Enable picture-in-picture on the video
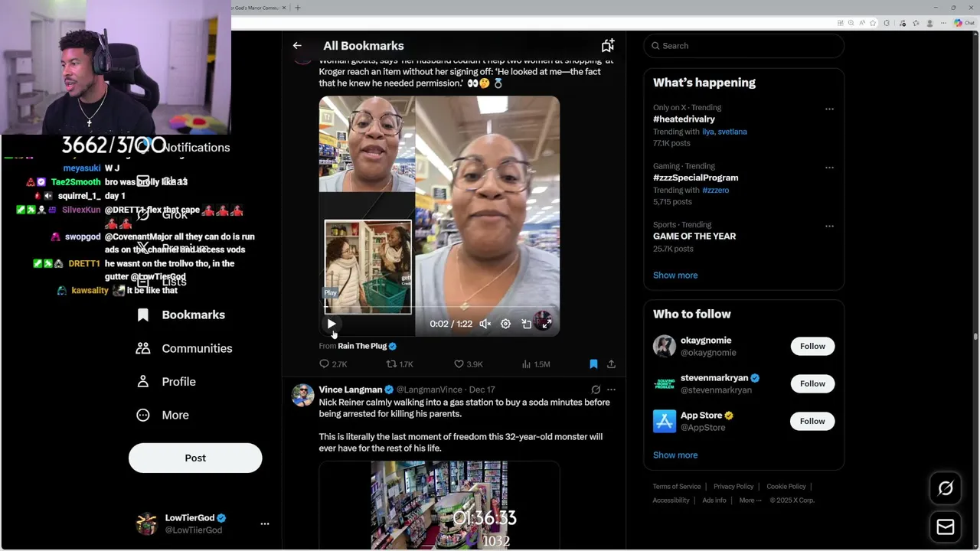The width and height of the screenshot is (980, 551). [527, 324]
